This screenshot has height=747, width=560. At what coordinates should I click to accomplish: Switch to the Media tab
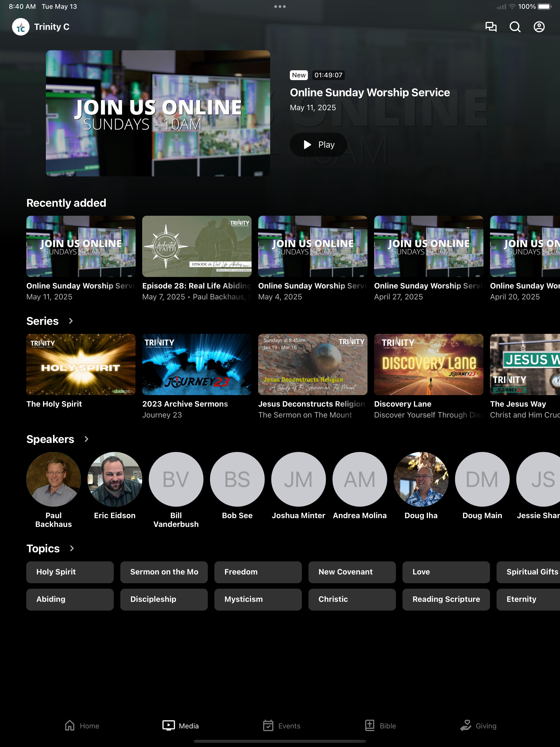tap(180, 725)
